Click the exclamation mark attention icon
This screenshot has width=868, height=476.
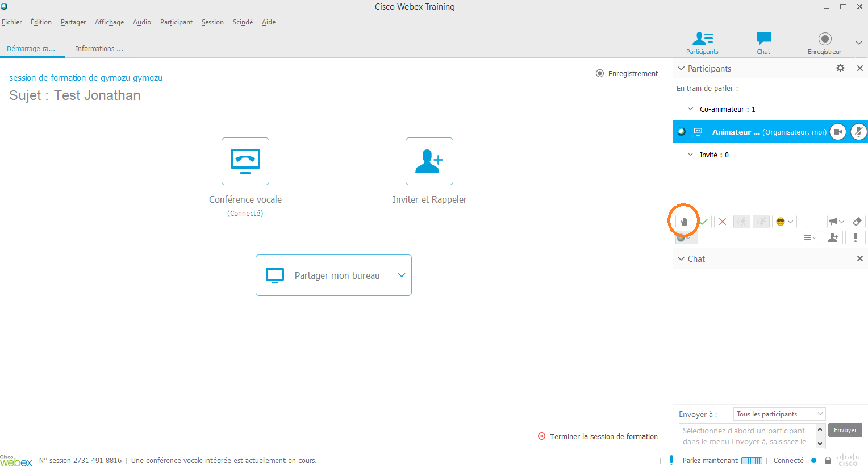click(x=856, y=237)
